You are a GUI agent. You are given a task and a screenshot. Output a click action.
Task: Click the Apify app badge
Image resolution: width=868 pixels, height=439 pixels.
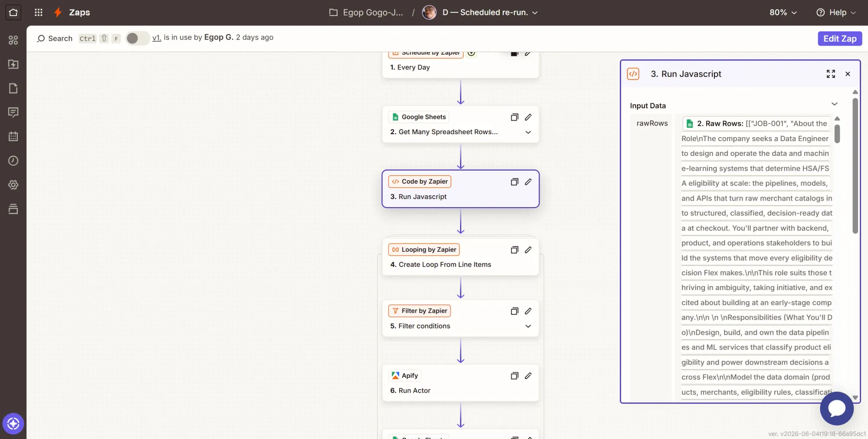(405, 376)
